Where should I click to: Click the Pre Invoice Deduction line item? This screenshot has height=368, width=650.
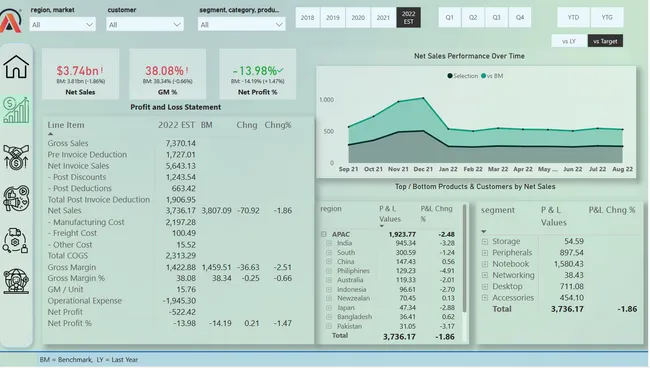click(87, 154)
